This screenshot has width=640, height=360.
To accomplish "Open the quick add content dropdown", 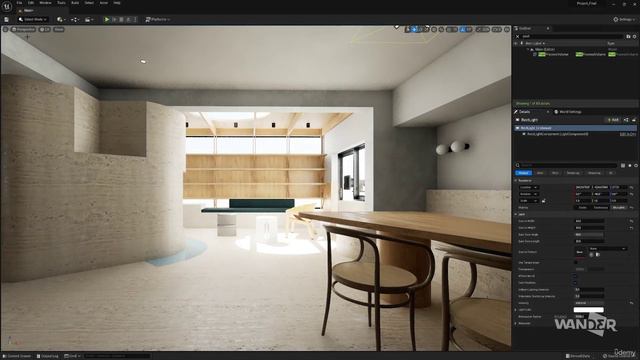I will (61, 20).
